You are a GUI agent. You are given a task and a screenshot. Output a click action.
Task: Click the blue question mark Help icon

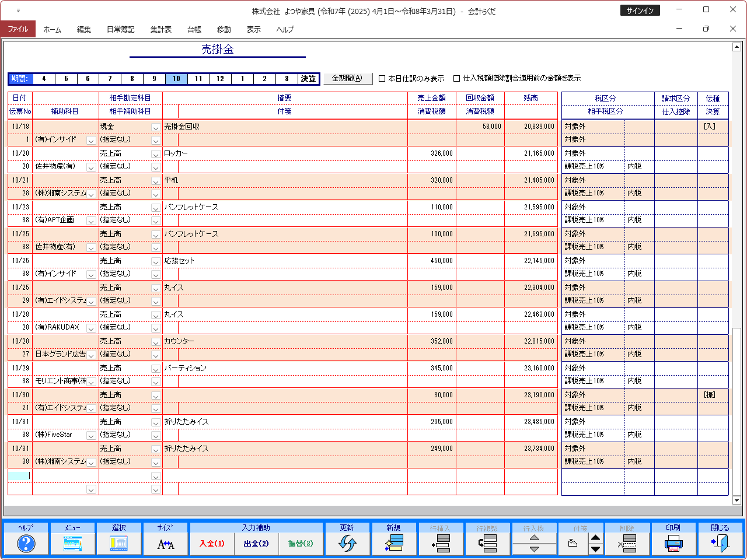(x=26, y=544)
